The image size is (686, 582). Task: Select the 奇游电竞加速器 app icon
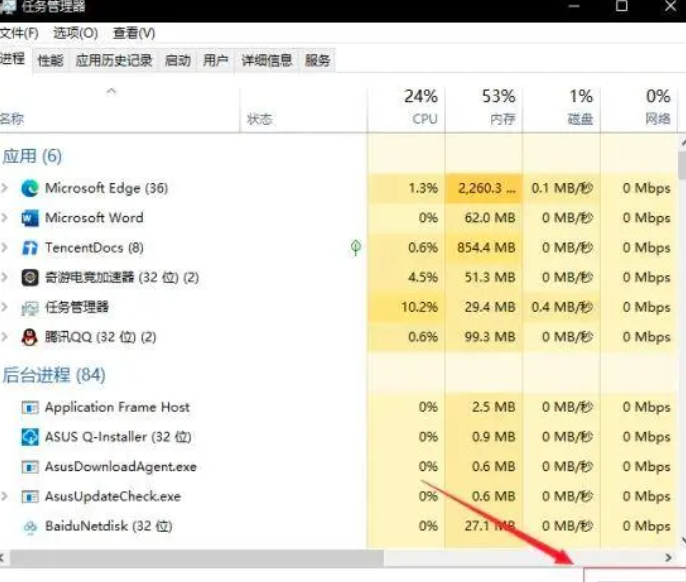[x=30, y=277]
